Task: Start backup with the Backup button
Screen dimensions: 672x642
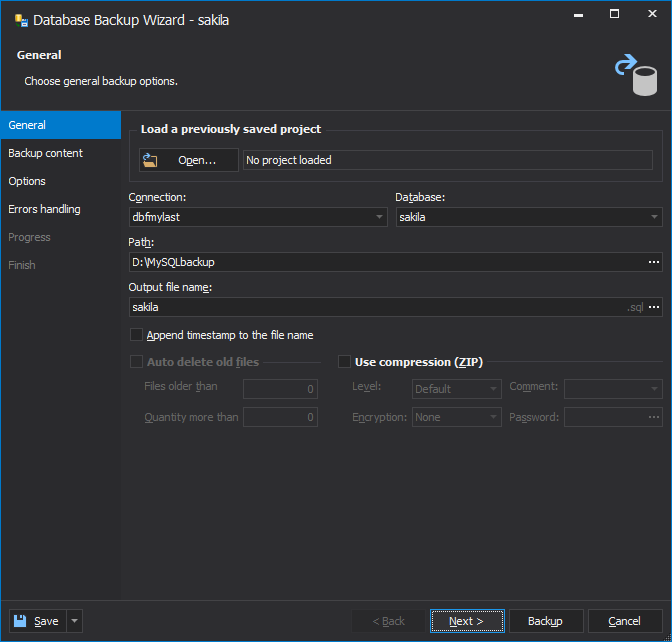Action: tap(546, 621)
